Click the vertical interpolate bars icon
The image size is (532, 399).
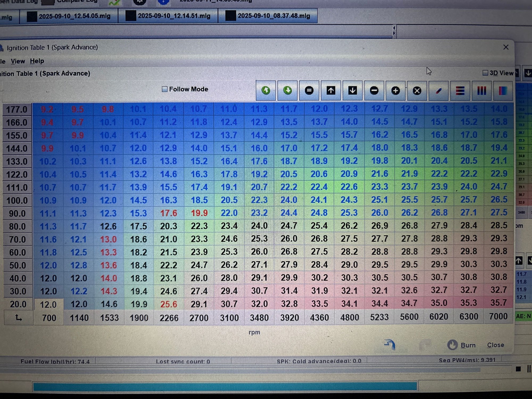[481, 91]
